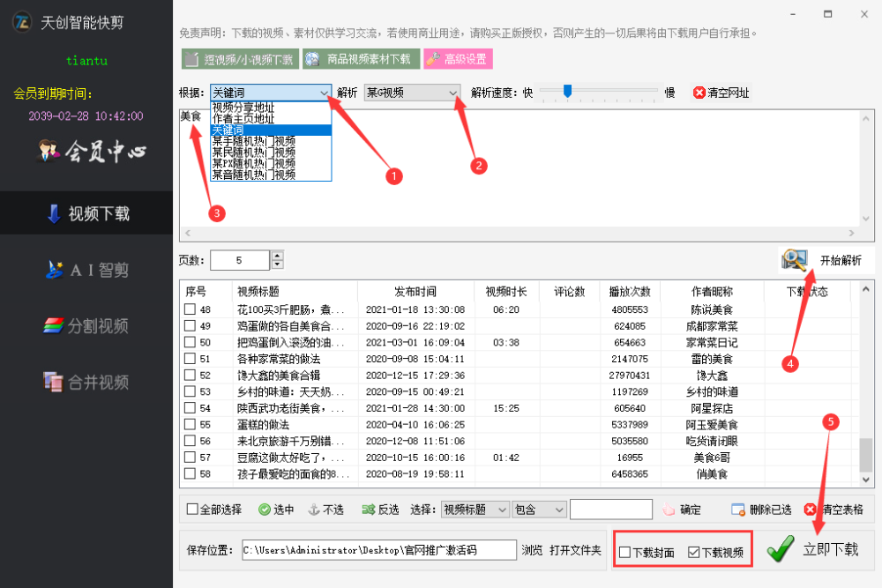Select title cell 馋大鑫的美食合辑
The width and height of the screenshot is (882, 588).
pyautogui.click(x=279, y=375)
